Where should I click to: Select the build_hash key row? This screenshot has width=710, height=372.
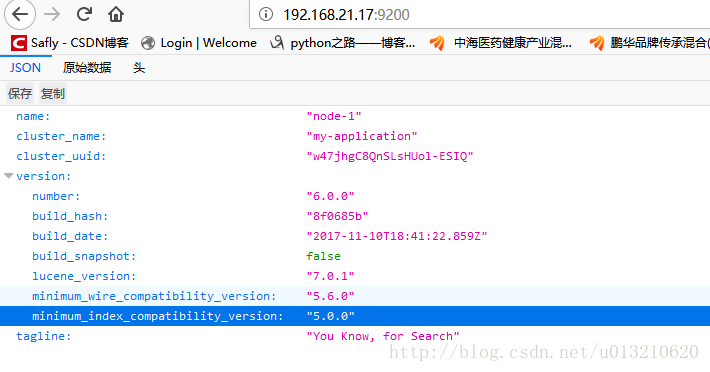(x=70, y=216)
